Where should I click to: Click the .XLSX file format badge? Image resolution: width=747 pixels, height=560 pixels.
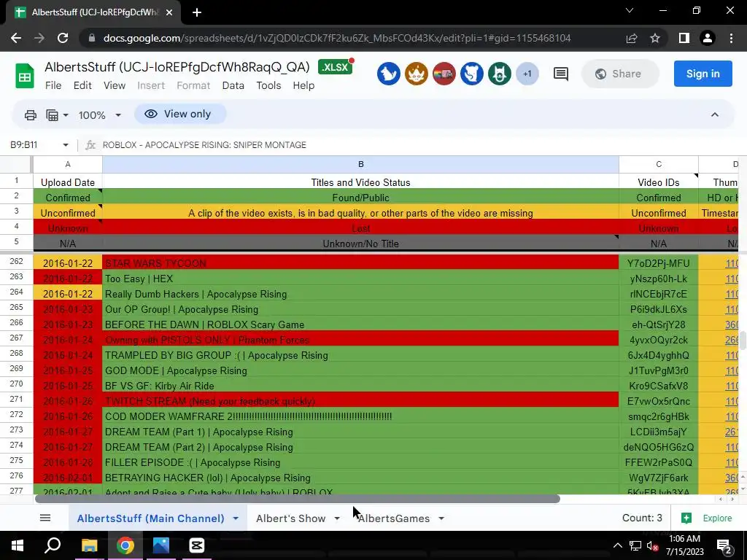[x=336, y=67]
